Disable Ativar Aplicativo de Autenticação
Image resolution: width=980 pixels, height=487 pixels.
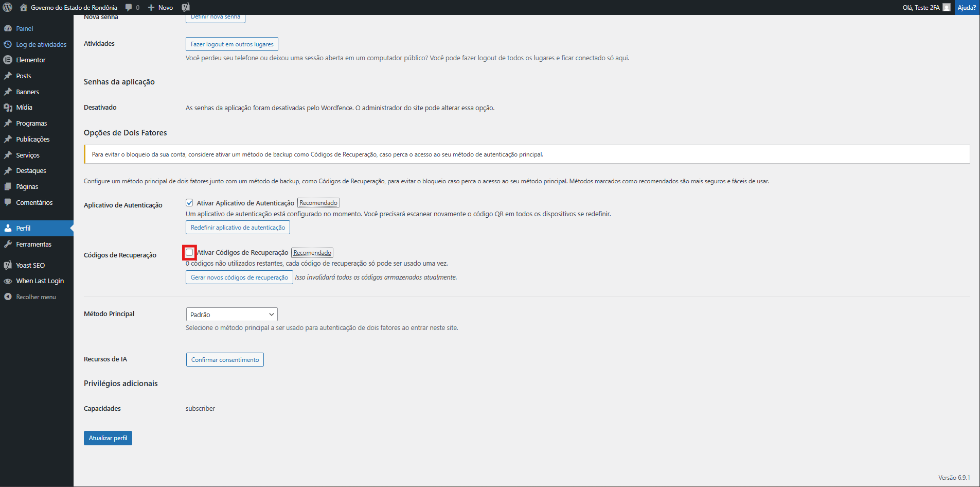click(x=189, y=202)
